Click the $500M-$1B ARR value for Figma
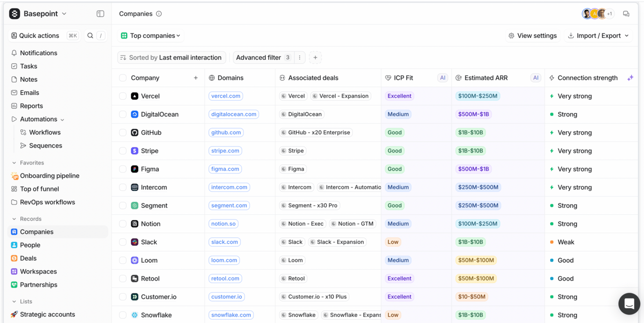 click(x=473, y=169)
